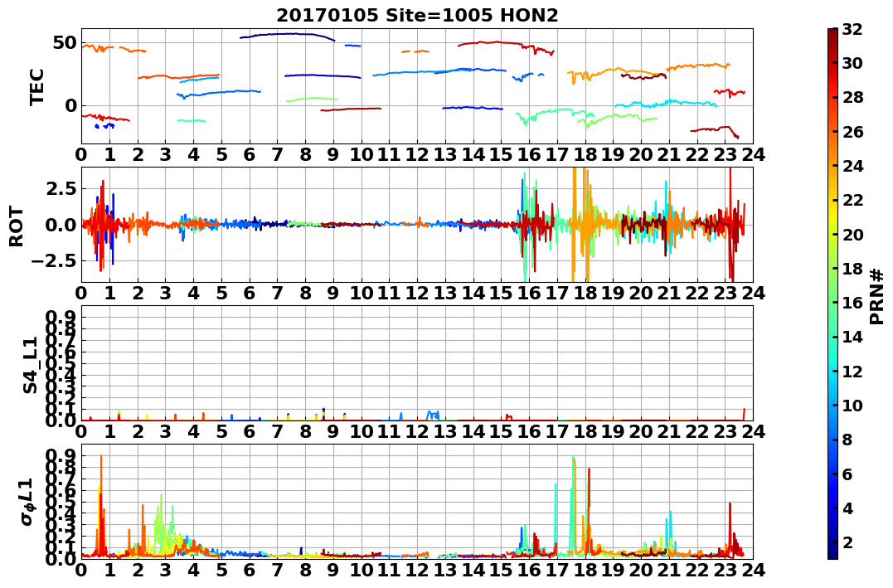893x588 pixels.
Task: Click colorbar tick label 2
Action: point(847,542)
